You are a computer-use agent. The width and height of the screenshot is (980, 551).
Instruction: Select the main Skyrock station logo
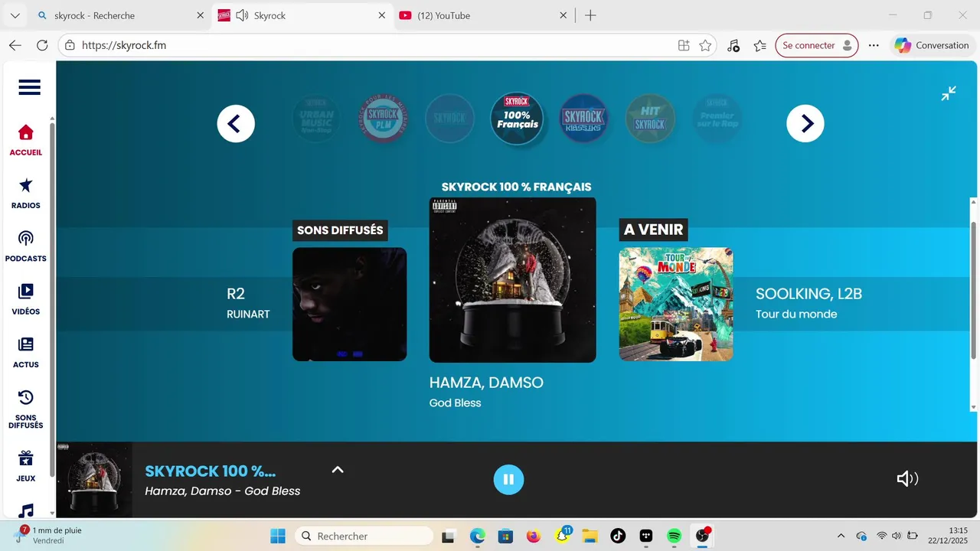449,119
